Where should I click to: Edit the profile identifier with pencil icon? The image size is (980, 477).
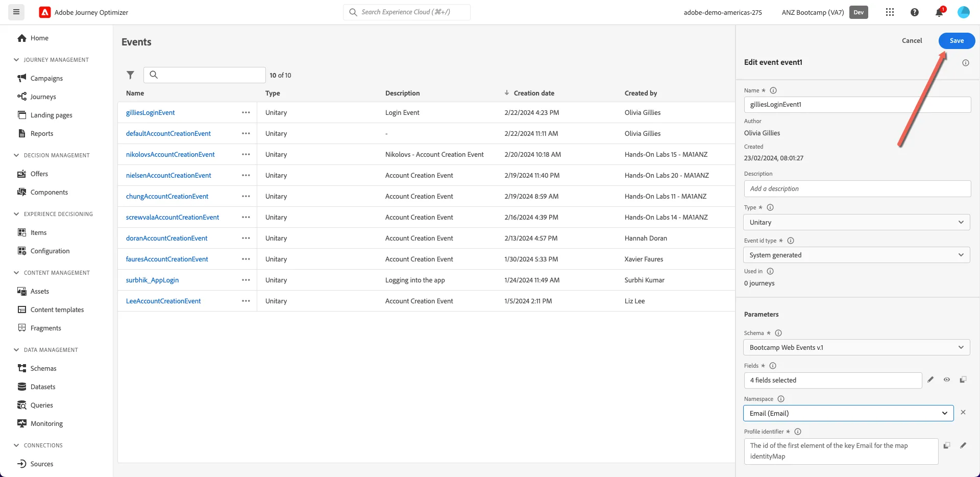(963, 445)
